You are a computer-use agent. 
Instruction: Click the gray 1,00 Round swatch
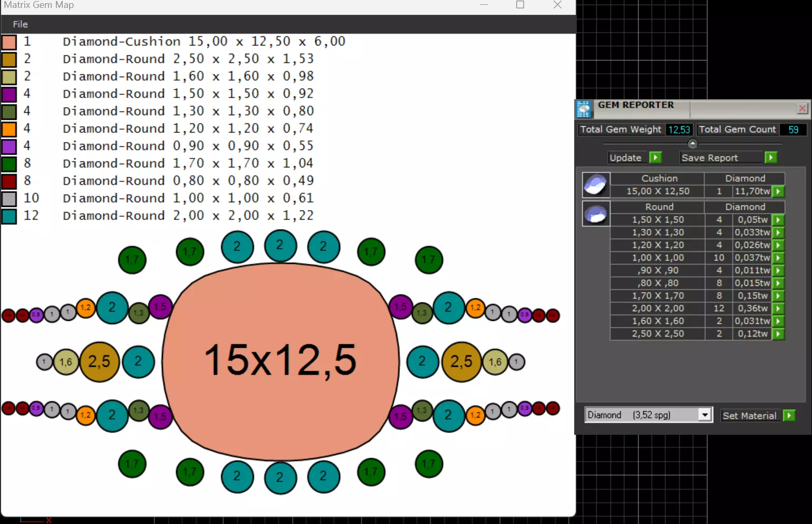(x=9, y=198)
